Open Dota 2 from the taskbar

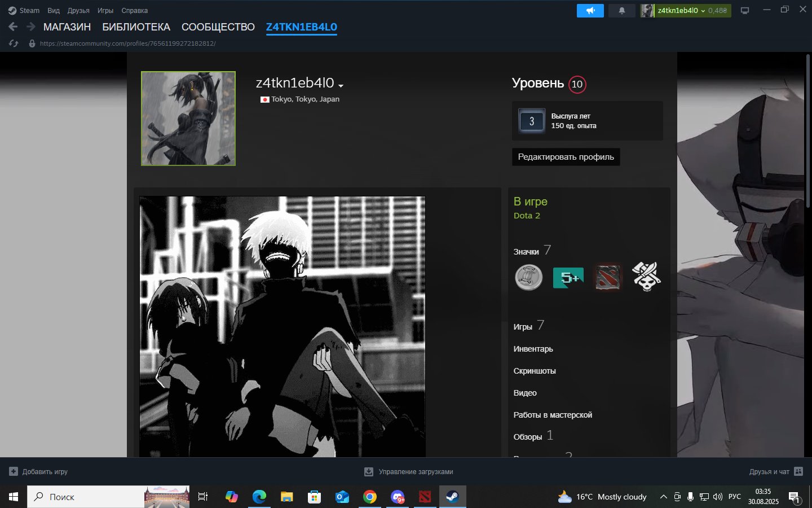425,497
